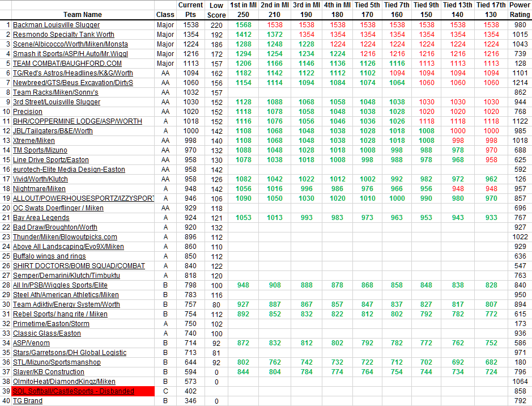Click Newbreed/GTS/Beus Excavation/DirtyS link
Screen dimensions: 532x406
click(x=73, y=82)
